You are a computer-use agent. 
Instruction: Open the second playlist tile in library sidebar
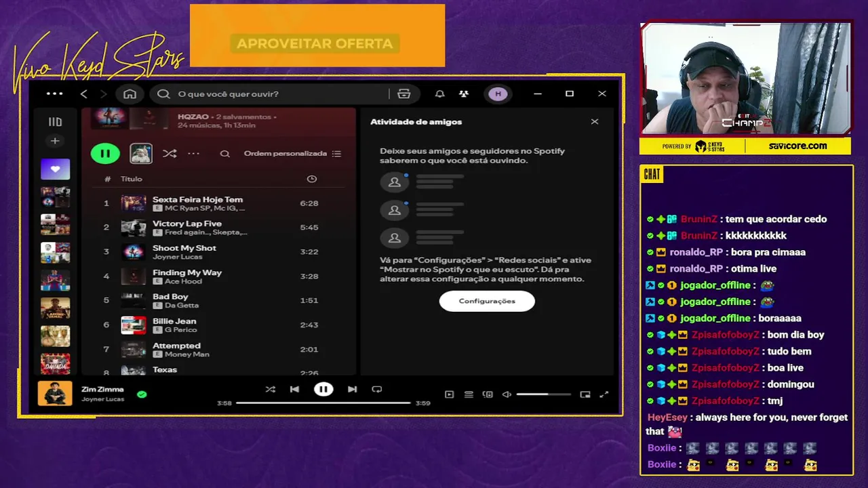coord(55,224)
